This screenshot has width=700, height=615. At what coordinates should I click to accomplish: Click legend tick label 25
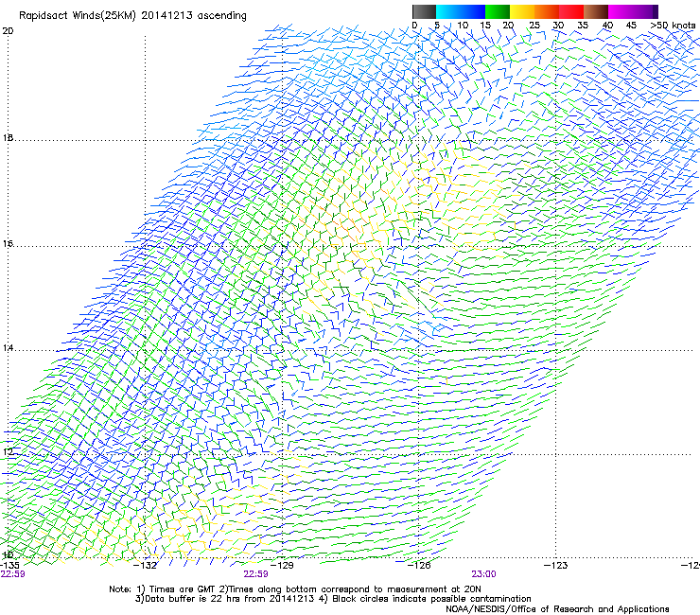point(534,26)
